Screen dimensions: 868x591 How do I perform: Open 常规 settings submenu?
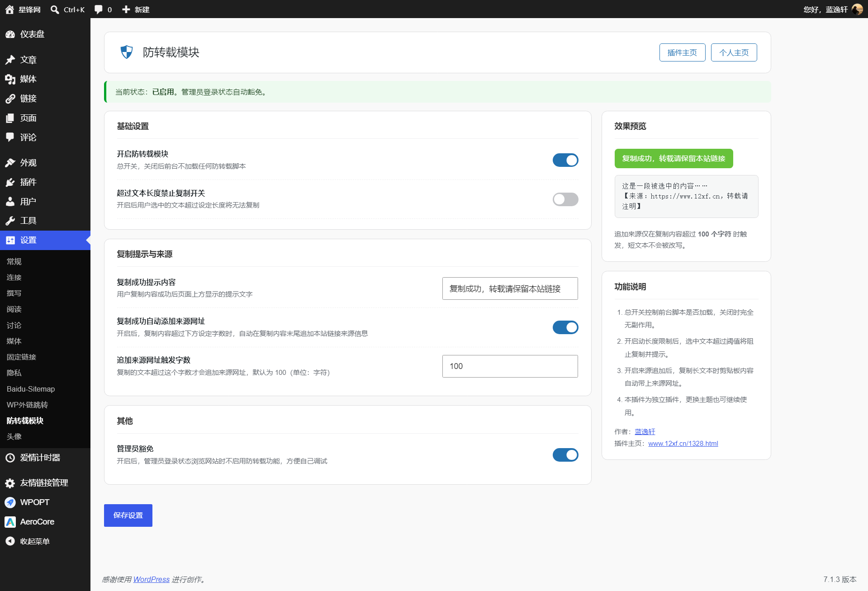14,261
